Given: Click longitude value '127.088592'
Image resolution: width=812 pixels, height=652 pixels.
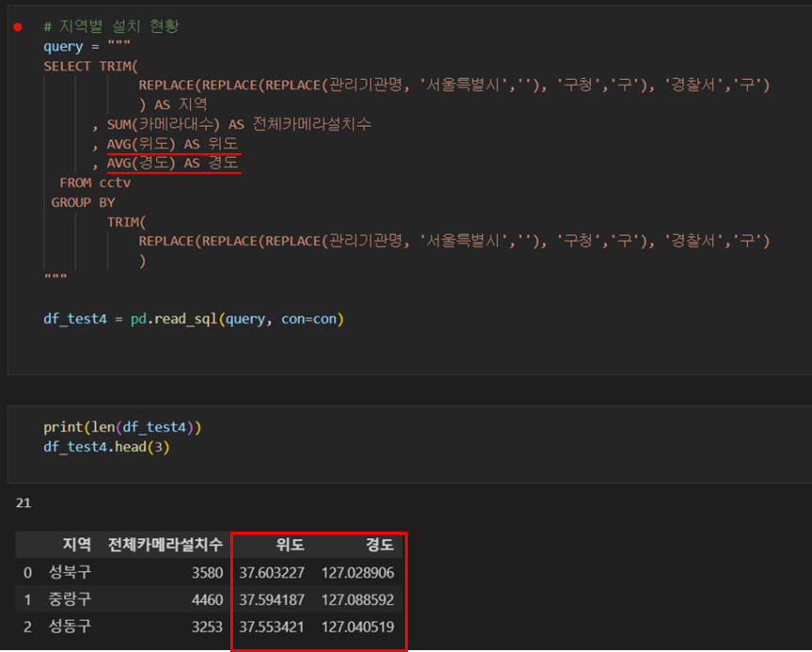Looking at the screenshot, I should click(x=358, y=599).
